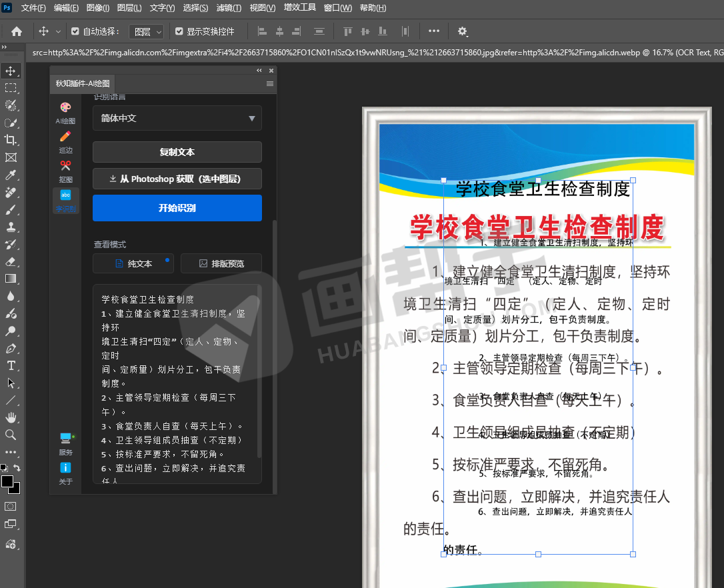724x588 pixels.
Task: Click the 开始识别 button
Action: pyautogui.click(x=177, y=208)
